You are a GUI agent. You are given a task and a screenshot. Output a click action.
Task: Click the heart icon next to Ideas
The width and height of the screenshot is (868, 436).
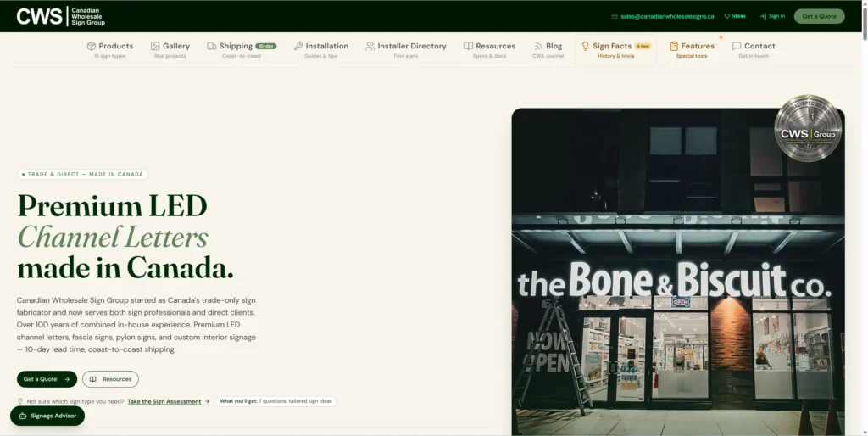[x=726, y=16]
